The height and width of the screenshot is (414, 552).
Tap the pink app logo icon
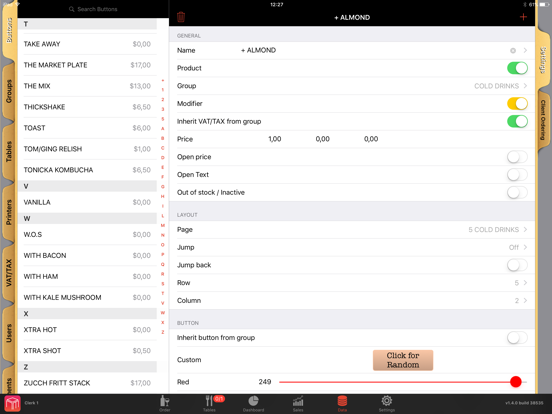[12, 403]
